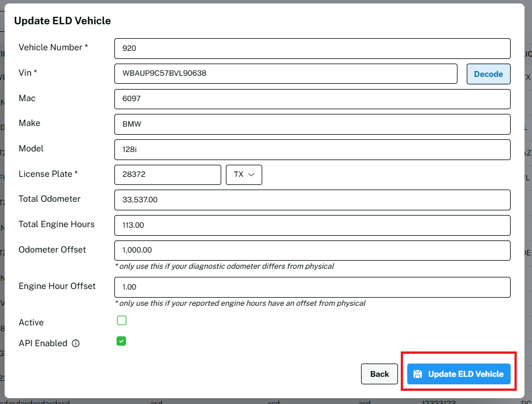
Task: Focus the Vehicle Number field
Action: 312,49
